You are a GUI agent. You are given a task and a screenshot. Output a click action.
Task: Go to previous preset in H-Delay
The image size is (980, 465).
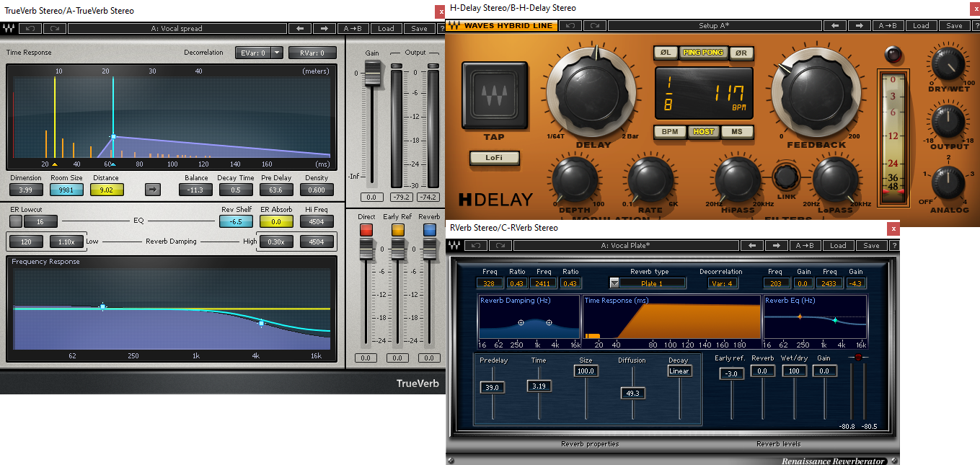835,25
